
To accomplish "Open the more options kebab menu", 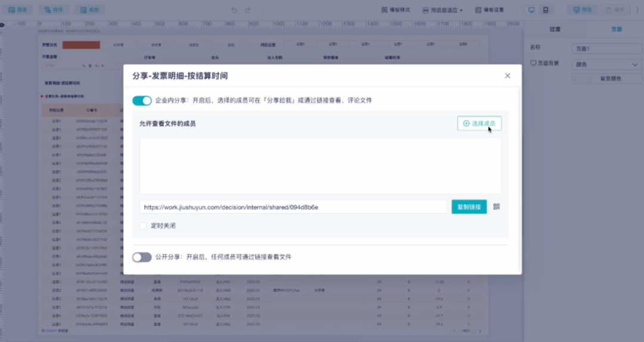I will pos(637,10).
